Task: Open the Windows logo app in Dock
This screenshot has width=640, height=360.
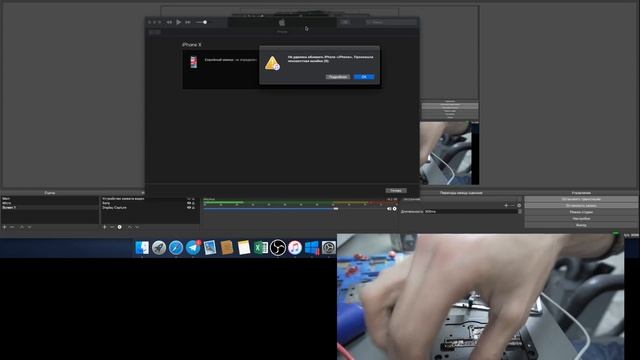Action: (x=312, y=248)
